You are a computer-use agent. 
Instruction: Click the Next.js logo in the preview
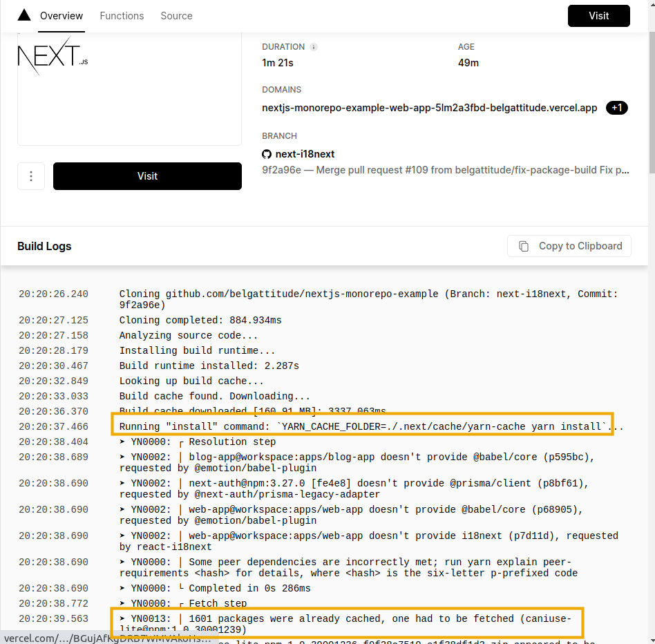[52, 56]
